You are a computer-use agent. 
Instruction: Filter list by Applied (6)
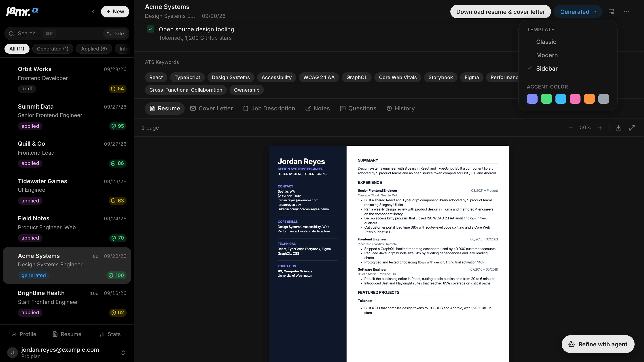coord(94,49)
